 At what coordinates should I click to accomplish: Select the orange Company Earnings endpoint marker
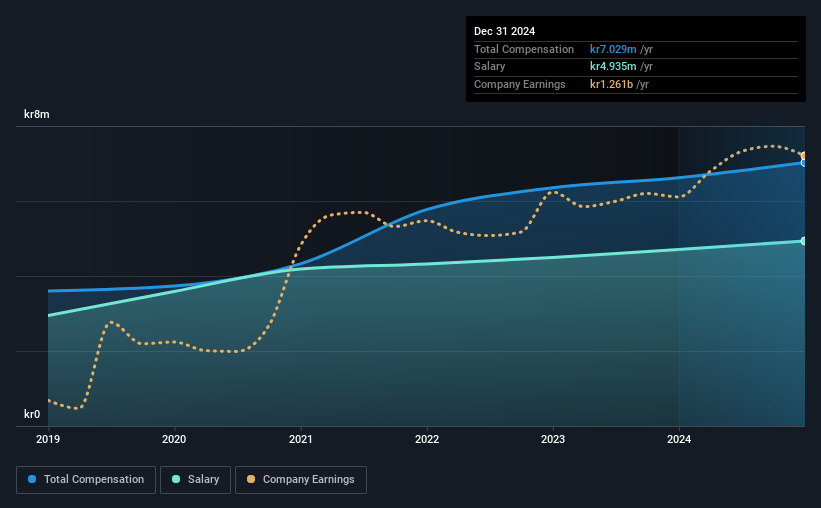[804, 156]
